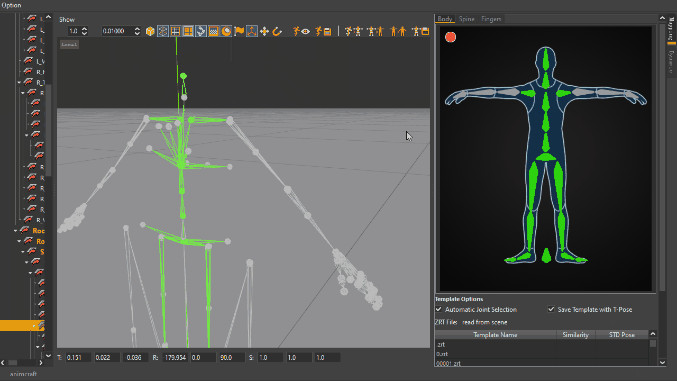Click the running-to-T-pose figures icon

pos(353,31)
